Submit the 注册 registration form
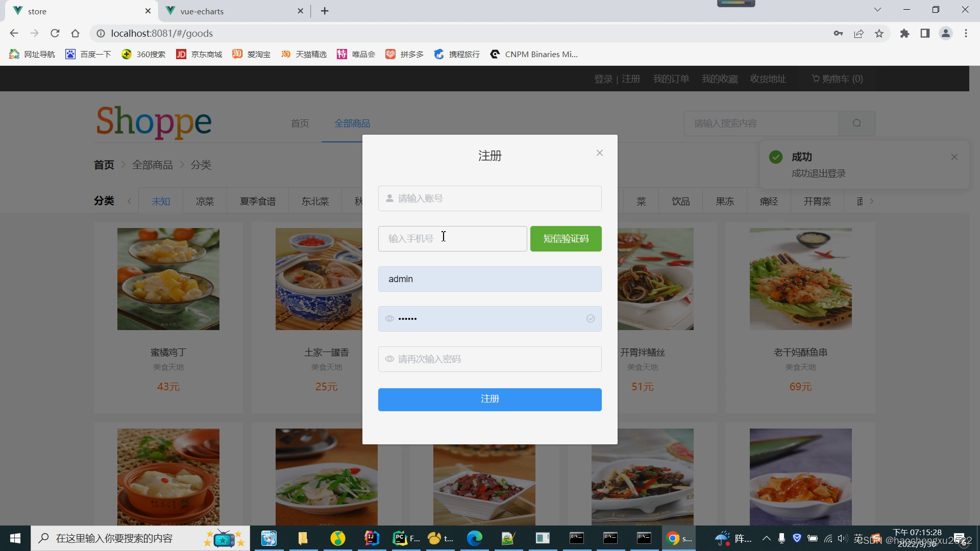The image size is (980, 551). pyautogui.click(x=489, y=399)
